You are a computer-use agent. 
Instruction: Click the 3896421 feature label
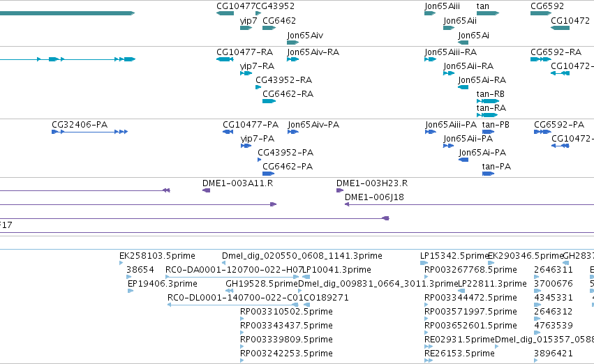553,354
